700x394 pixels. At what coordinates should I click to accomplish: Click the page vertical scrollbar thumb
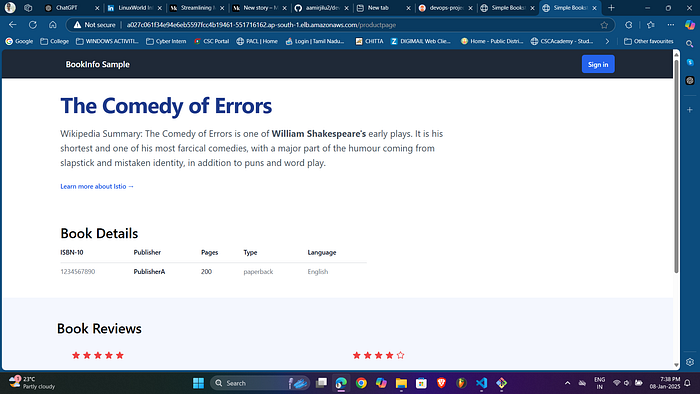point(676,166)
